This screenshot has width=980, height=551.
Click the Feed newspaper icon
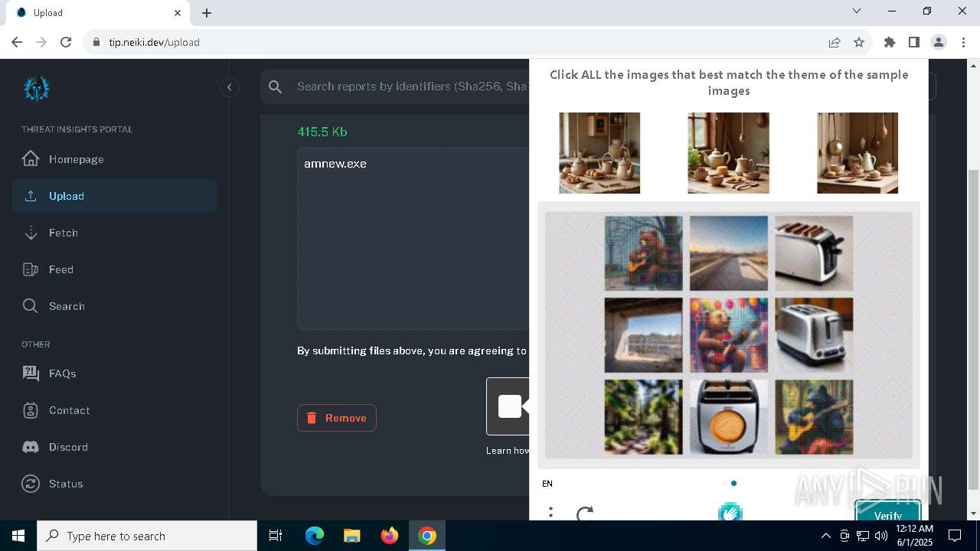point(31,269)
